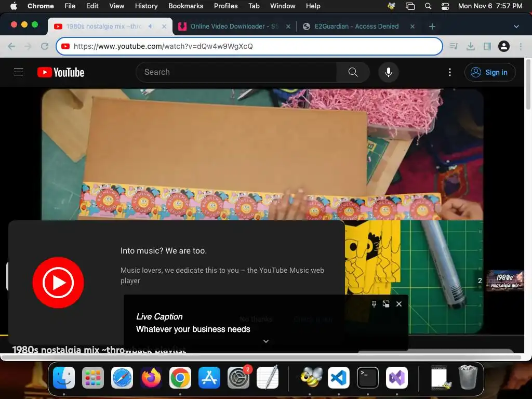Open the Profiles menu
The height and width of the screenshot is (399, 532).
point(225,6)
